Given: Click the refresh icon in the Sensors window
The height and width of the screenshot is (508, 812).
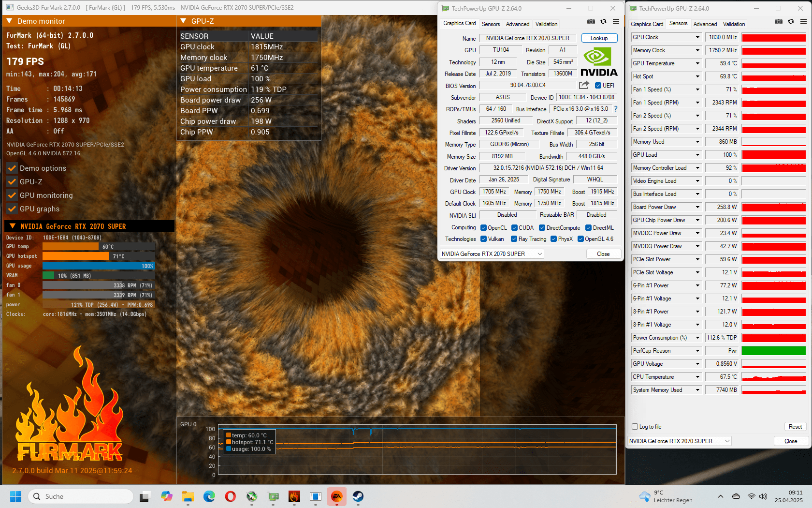Looking at the screenshot, I should 791,21.
